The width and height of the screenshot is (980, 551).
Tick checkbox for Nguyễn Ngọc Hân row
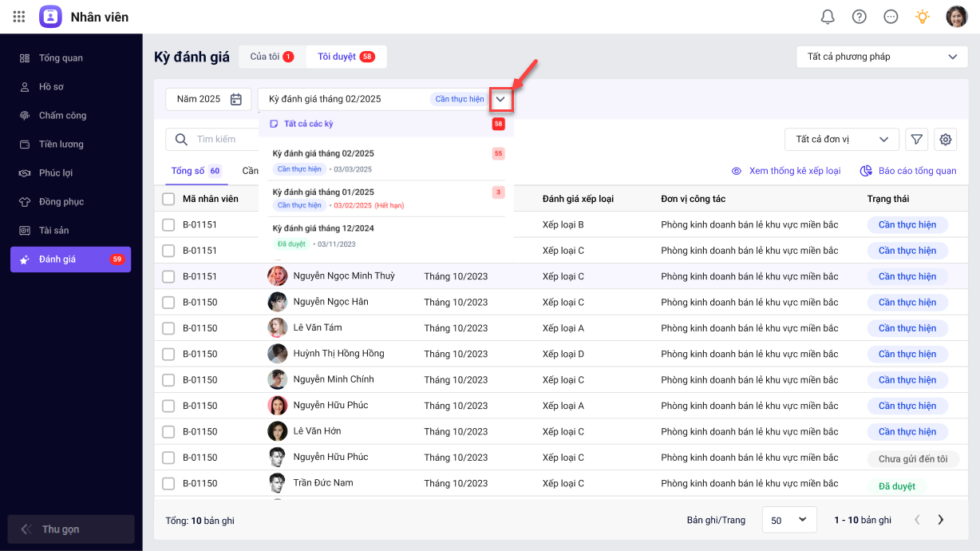pyautogui.click(x=168, y=303)
